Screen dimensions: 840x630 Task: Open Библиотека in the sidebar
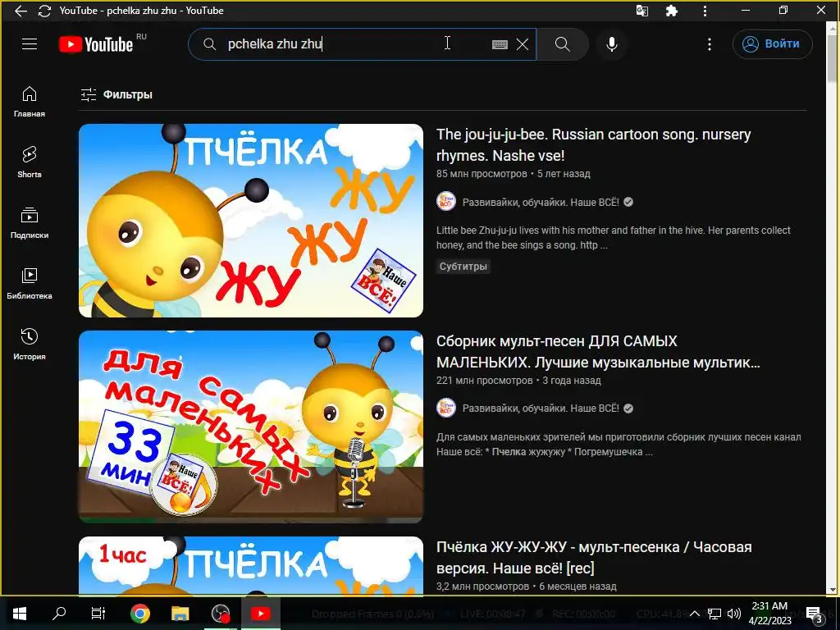coord(30,283)
